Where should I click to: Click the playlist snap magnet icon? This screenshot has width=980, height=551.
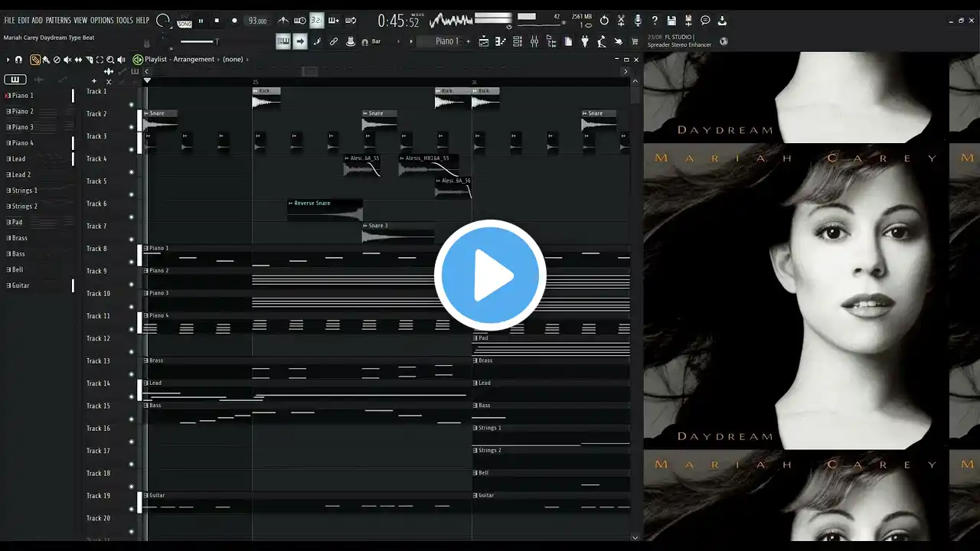click(18, 60)
